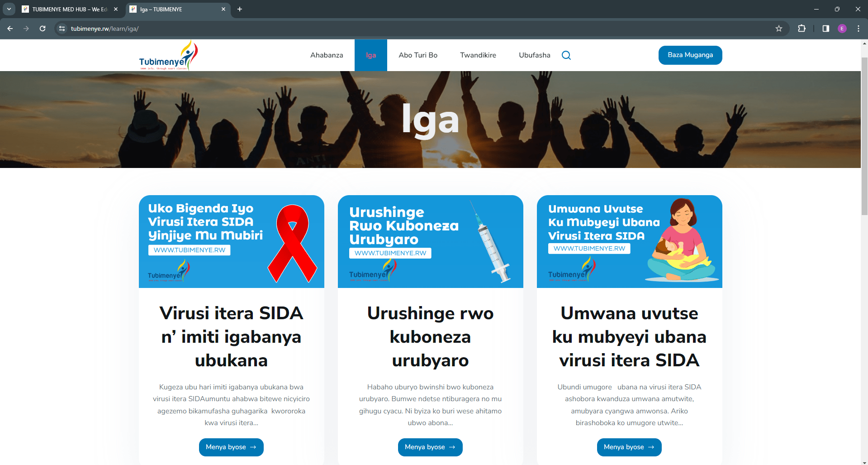
Task: Click Menya byose under Urushinge rwo kuboneza
Action: (430, 447)
